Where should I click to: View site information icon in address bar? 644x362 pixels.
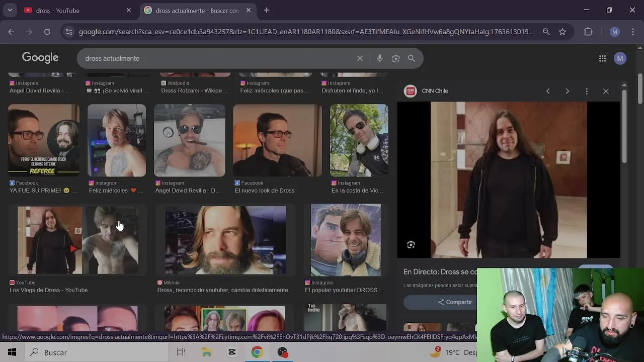(x=69, y=32)
